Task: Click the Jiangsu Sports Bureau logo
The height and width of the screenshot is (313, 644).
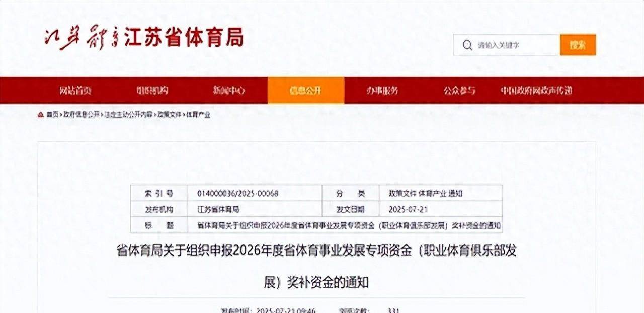Action: [x=144, y=38]
